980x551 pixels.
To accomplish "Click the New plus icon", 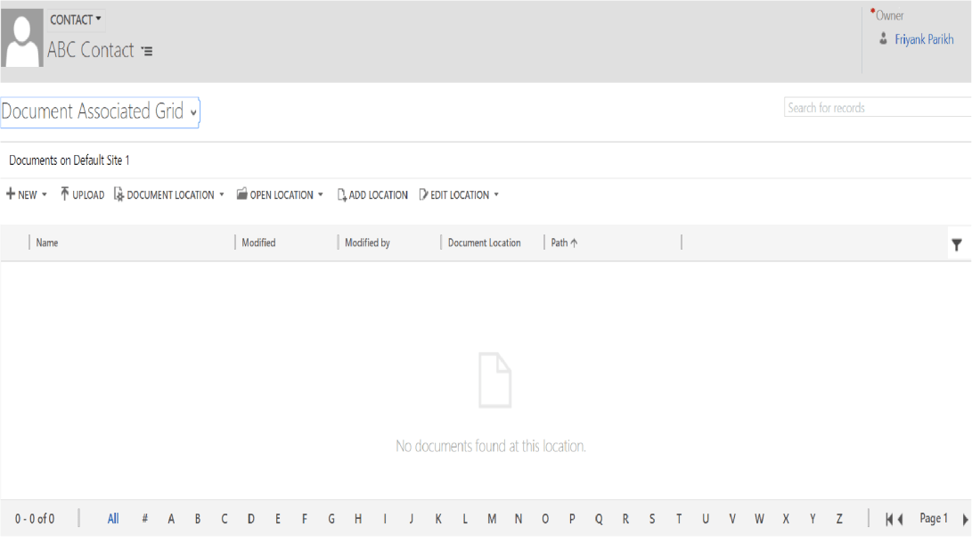I will (11, 194).
